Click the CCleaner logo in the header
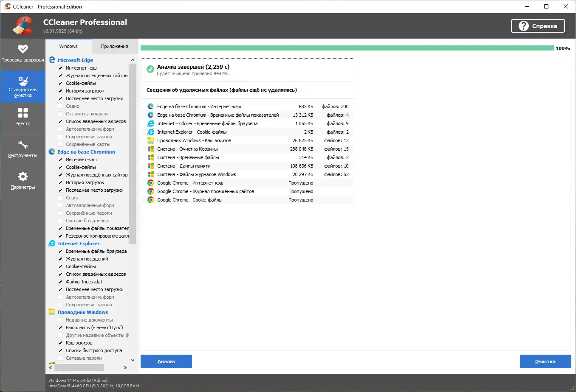Screen dimensions: 576x392 point(22,25)
